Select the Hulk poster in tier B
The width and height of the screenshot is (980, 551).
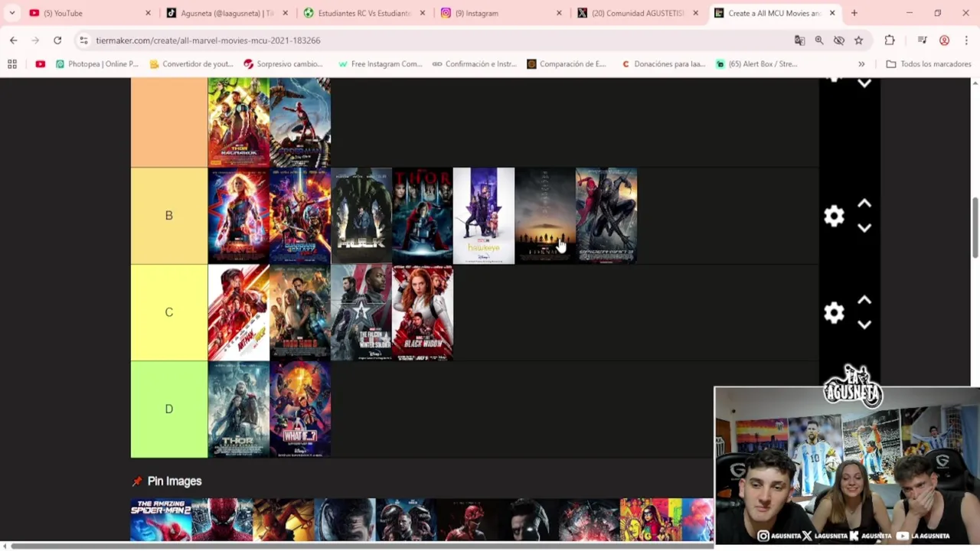[361, 216]
